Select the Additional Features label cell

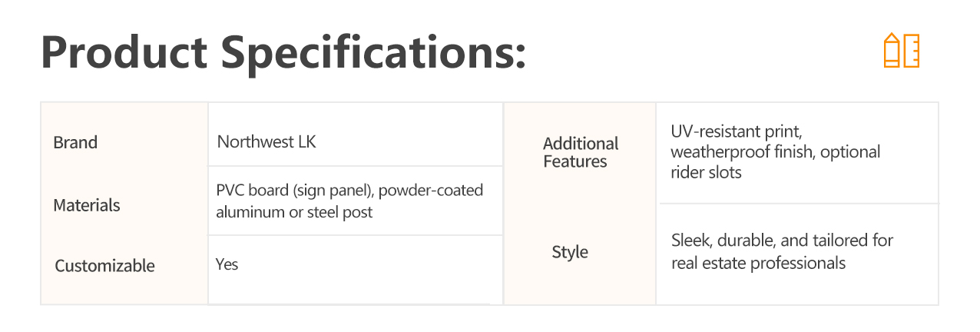(581, 152)
